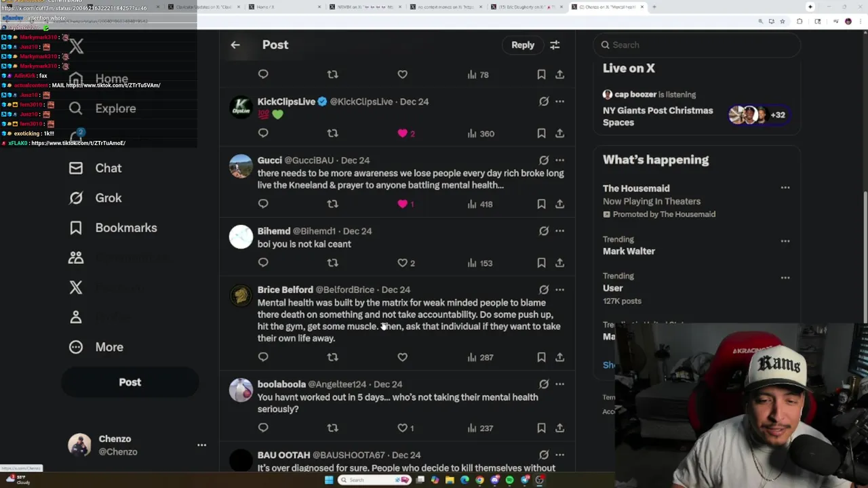Unlike KickClipsLive's comment heart
This screenshot has width=868, height=488.
[403, 134]
